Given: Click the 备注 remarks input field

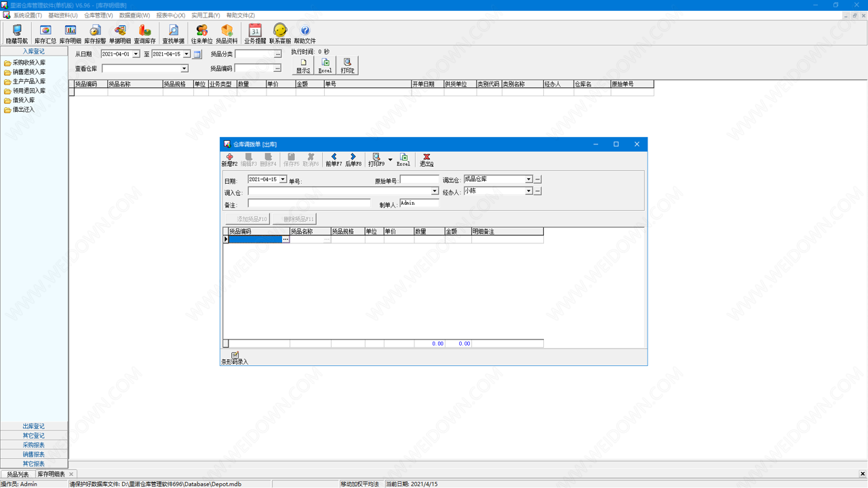Looking at the screenshot, I should click(x=309, y=203).
